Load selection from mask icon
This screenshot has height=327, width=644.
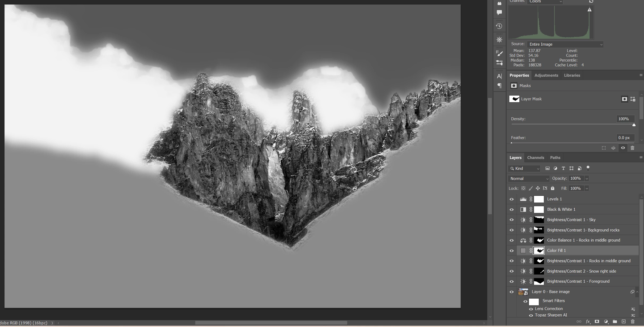tap(604, 148)
